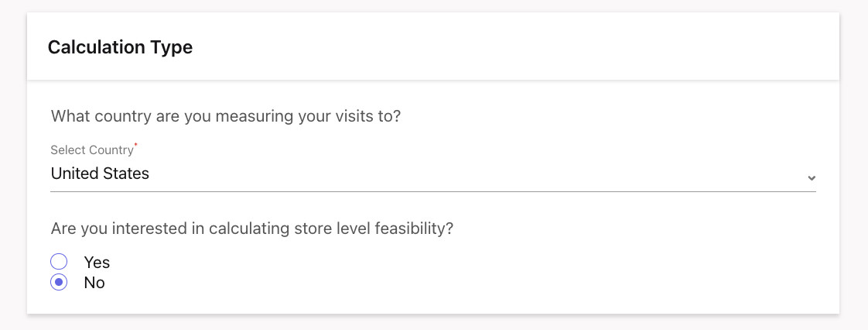Viewport: 868px width, 330px height.
Task: Click the country dropdown chevron arrow
Action: (811, 177)
